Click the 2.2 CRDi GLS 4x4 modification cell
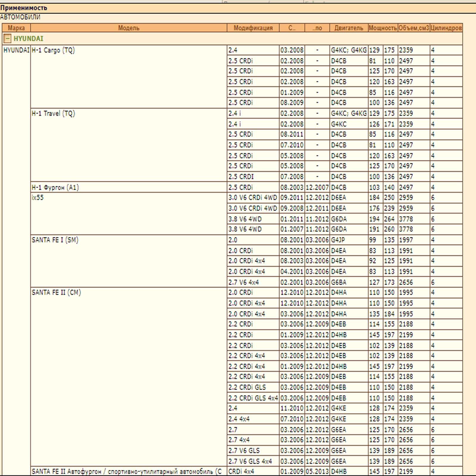The image size is (476, 476). (253, 398)
